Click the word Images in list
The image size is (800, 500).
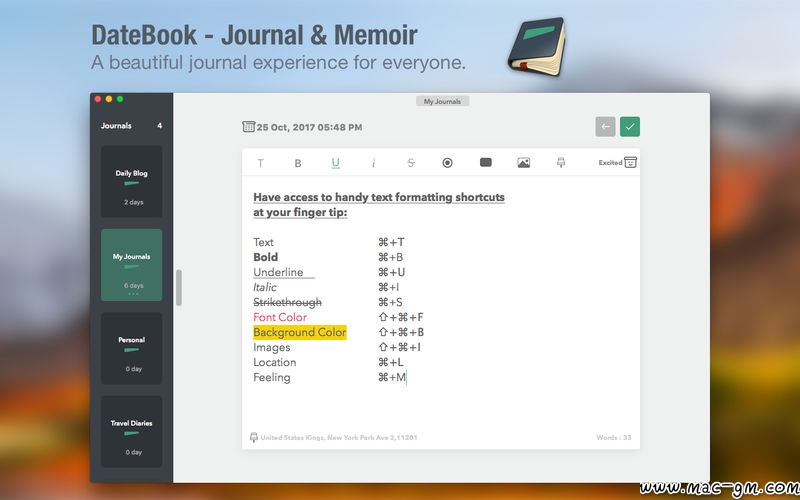tap(271, 347)
